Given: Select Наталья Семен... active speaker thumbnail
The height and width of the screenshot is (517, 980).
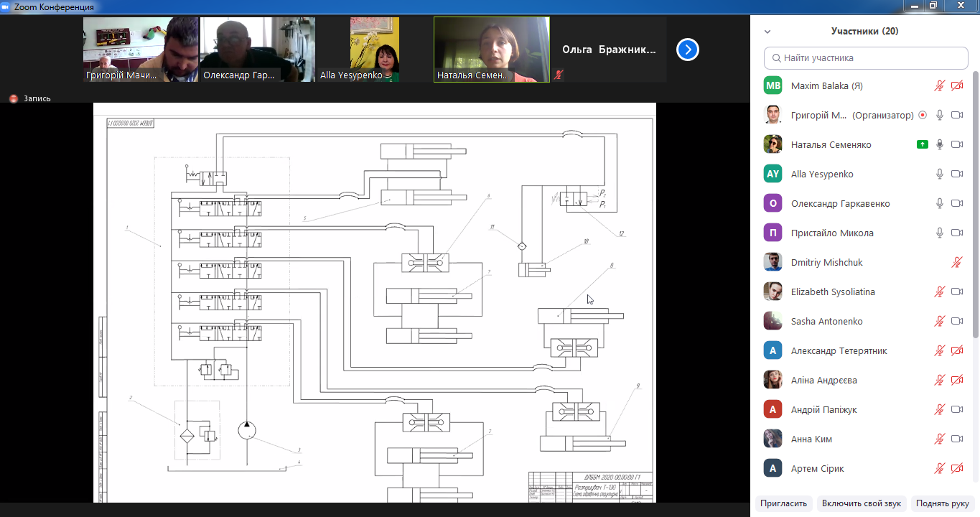Looking at the screenshot, I should [x=492, y=50].
